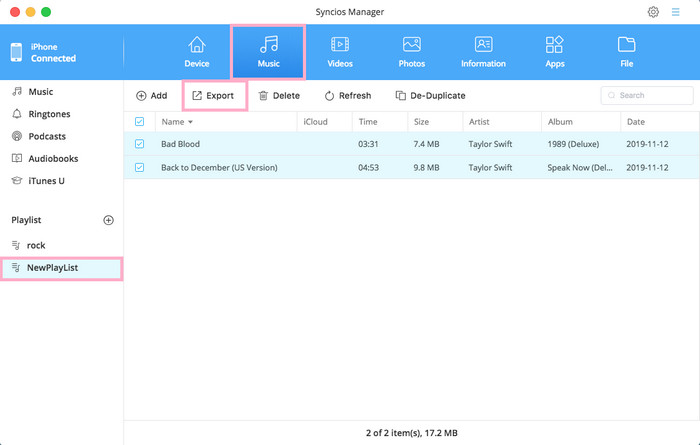The height and width of the screenshot is (445, 700).
Task: Open the Information tab
Action: tap(483, 52)
